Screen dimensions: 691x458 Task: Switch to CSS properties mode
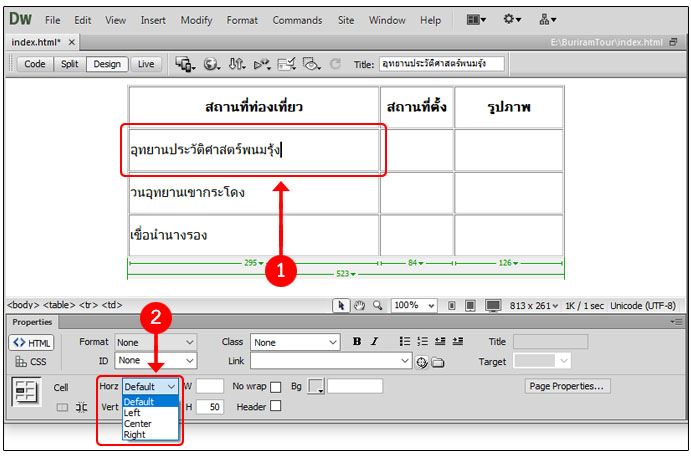coord(31,361)
